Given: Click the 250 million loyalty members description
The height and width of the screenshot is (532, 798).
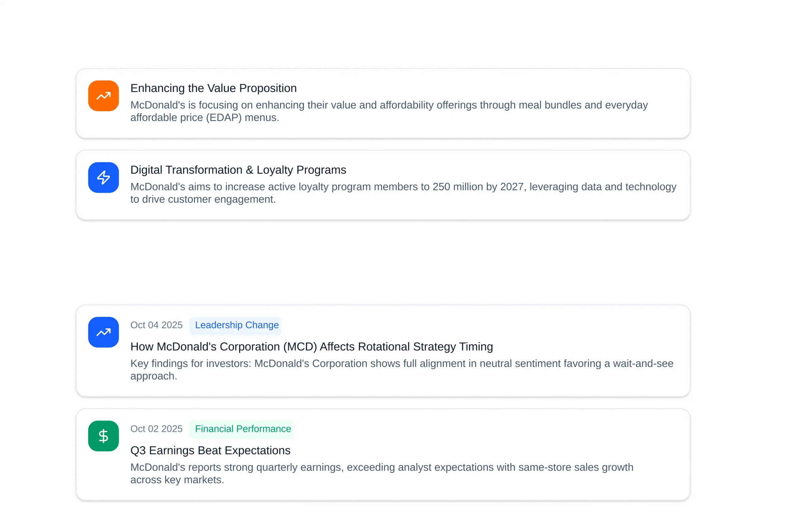Looking at the screenshot, I should tap(403, 193).
